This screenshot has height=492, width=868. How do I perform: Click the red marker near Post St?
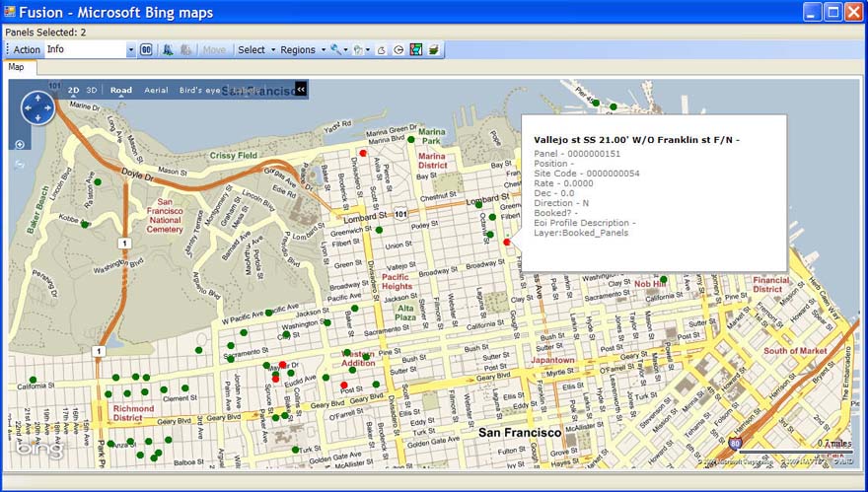click(x=344, y=385)
